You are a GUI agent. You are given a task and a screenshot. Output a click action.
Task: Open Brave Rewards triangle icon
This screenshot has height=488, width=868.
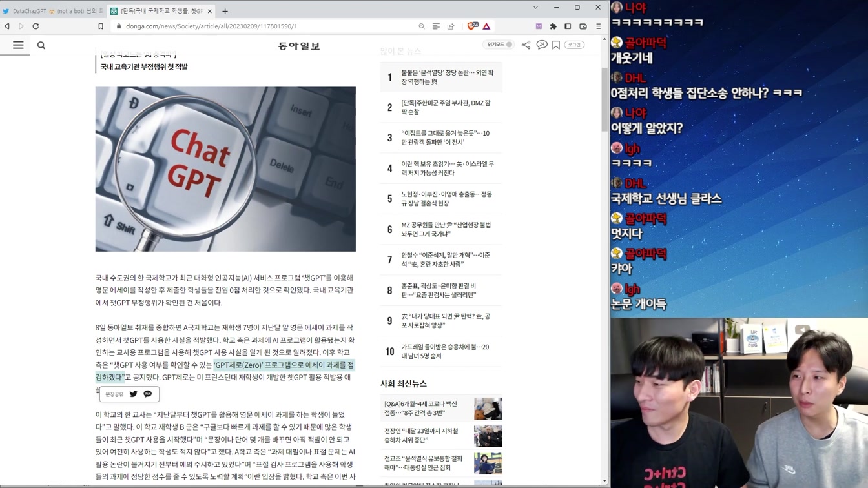pos(486,26)
